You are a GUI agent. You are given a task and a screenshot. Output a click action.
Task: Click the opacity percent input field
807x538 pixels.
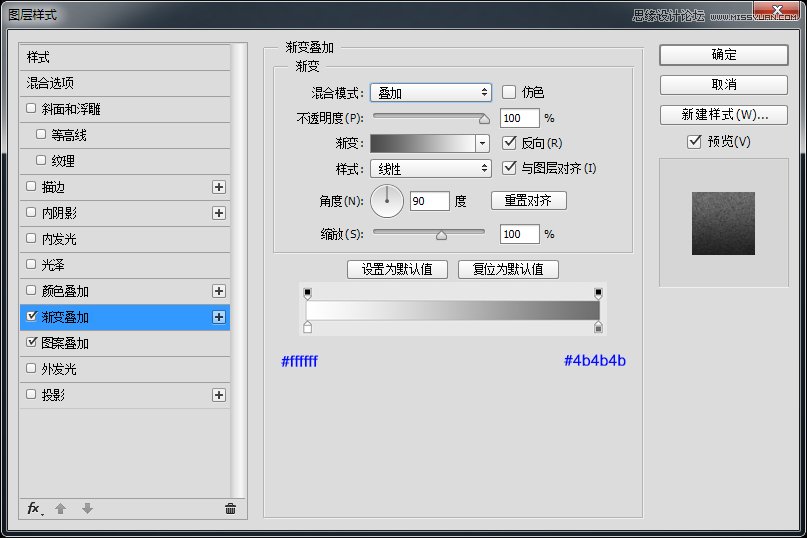click(519, 118)
